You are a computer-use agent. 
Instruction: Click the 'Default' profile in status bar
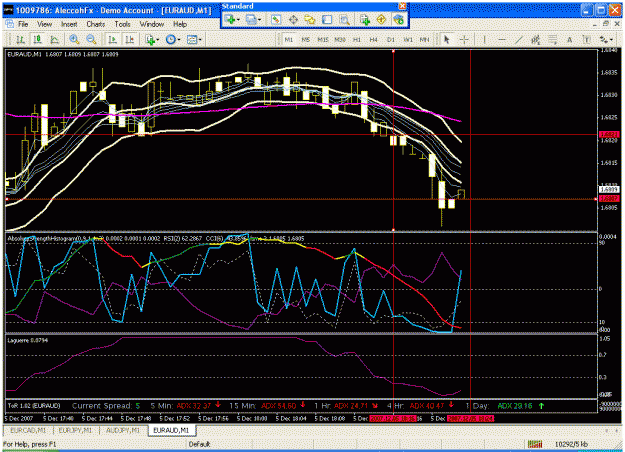click(x=199, y=444)
